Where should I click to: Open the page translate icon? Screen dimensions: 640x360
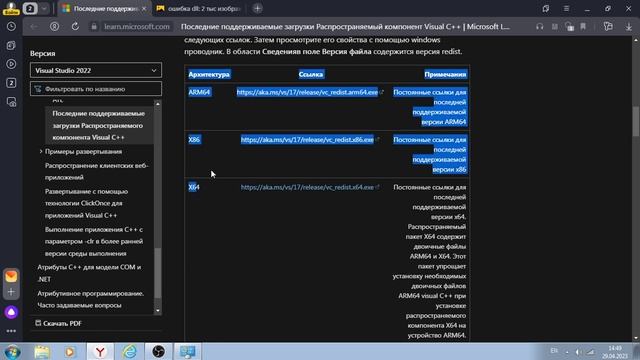608,27
